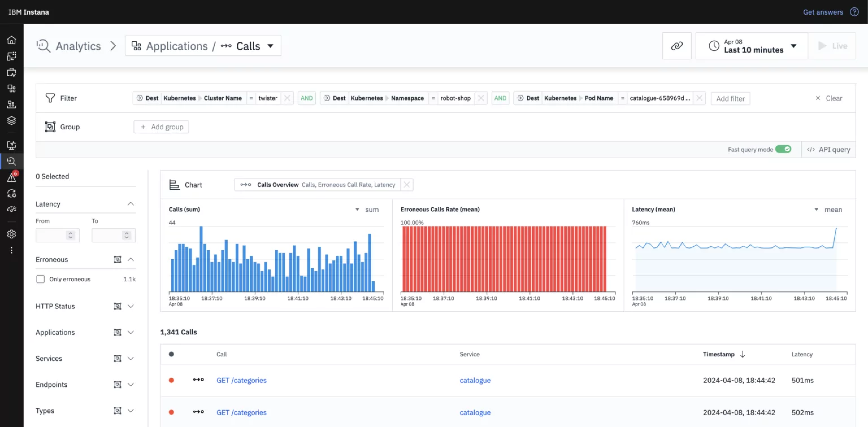Click the Chart bars icon

click(x=174, y=184)
